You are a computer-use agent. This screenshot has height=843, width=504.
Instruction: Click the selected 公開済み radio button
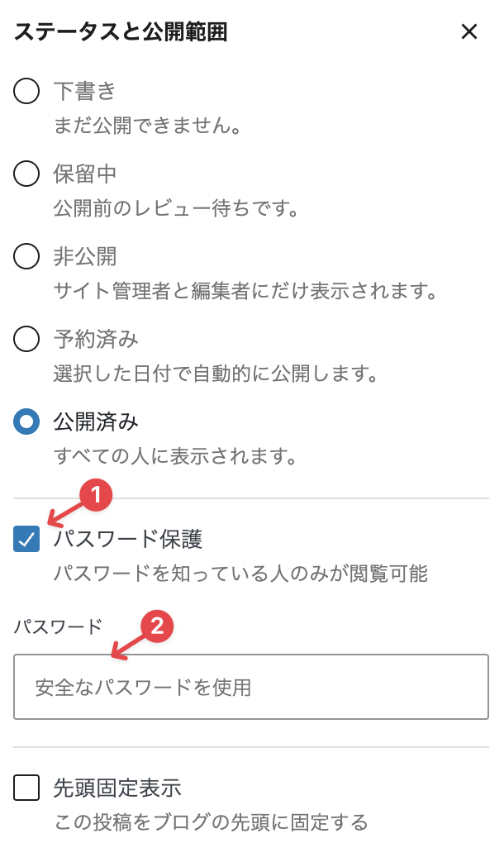(x=26, y=421)
